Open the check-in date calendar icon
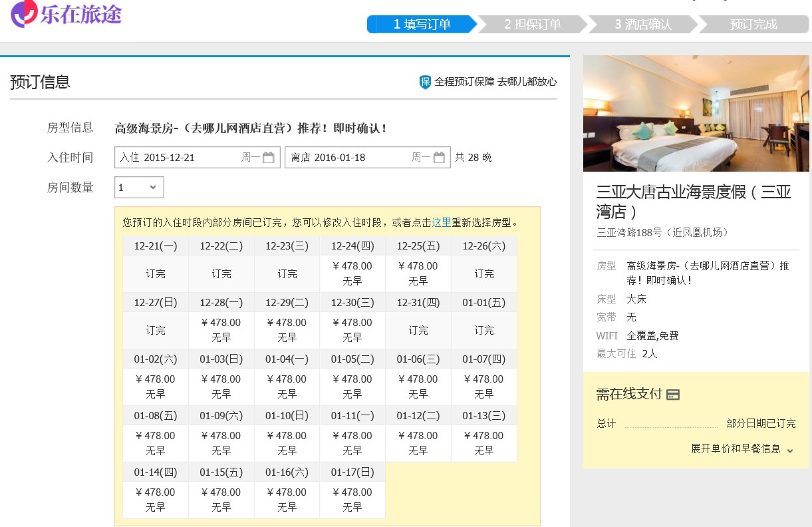The height and width of the screenshot is (527, 812). pyautogui.click(x=269, y=158)
